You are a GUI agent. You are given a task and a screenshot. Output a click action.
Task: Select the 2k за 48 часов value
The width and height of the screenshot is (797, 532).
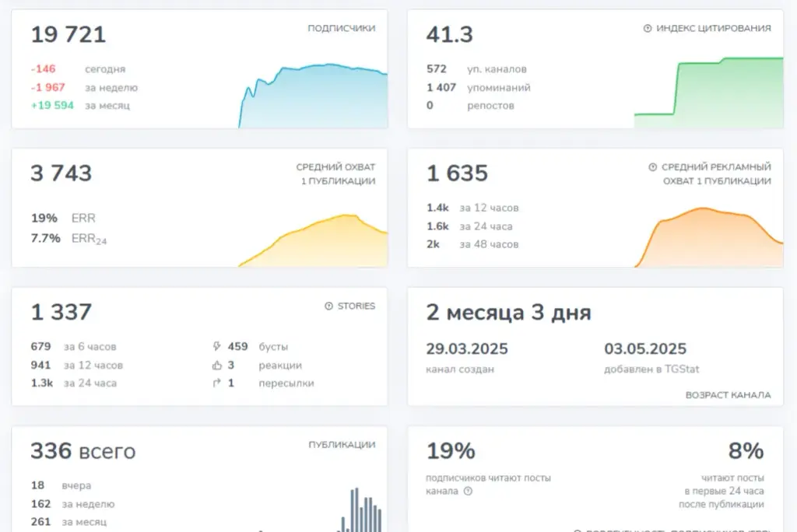pyautogui.click(x=433, y=244)
